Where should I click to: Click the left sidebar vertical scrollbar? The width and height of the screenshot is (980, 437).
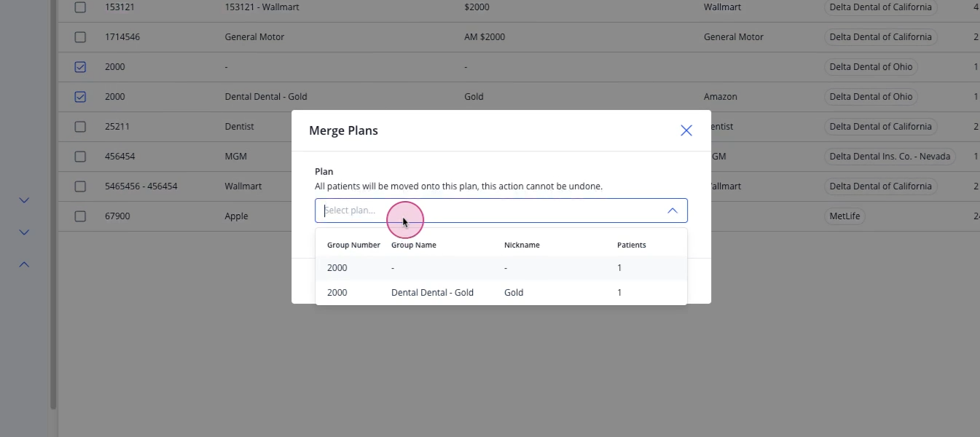(53, 204)
